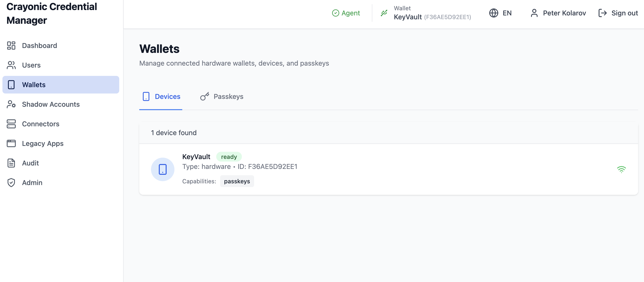Sign out of the application
644x282 pixels.
click(x=618, y=13)
